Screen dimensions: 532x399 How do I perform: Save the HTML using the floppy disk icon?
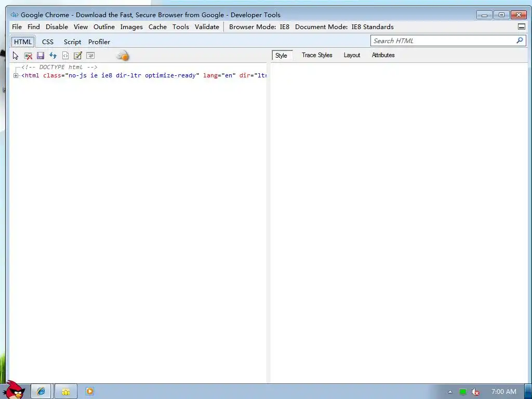tap(41, 56)
